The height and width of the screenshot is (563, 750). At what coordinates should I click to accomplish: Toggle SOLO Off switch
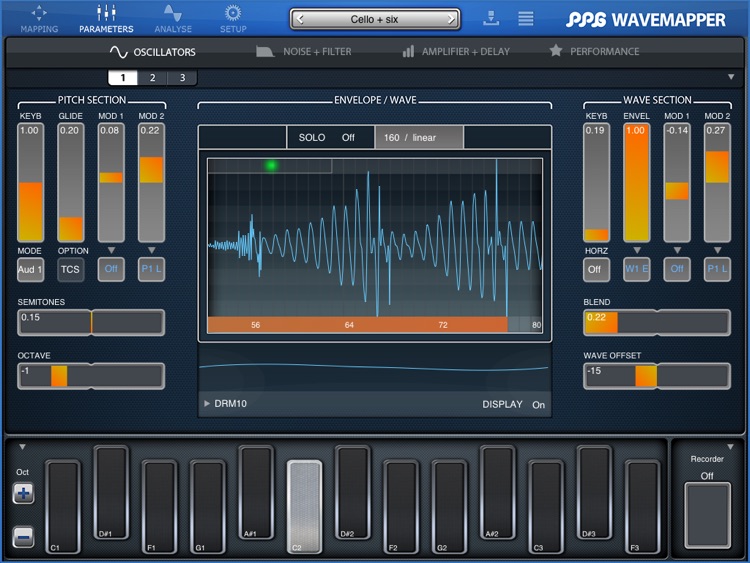point(331,138)
